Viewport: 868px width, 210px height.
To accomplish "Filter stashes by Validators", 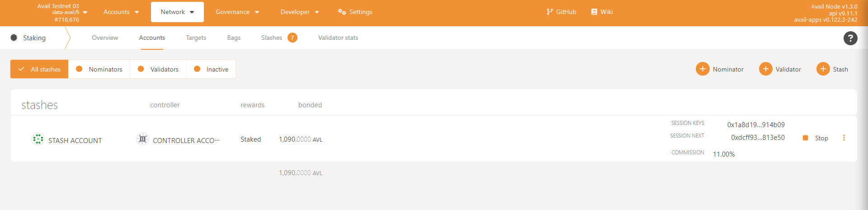I will click(158, 69).
